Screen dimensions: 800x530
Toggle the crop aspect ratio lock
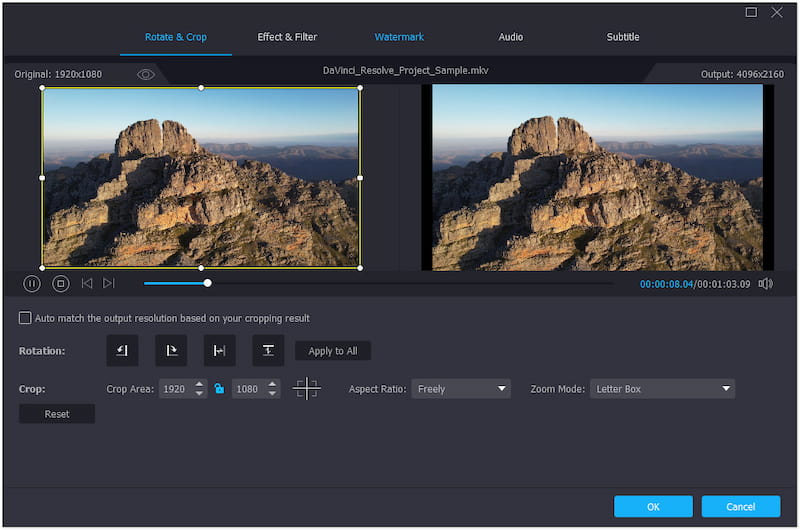tap(219, 389)
